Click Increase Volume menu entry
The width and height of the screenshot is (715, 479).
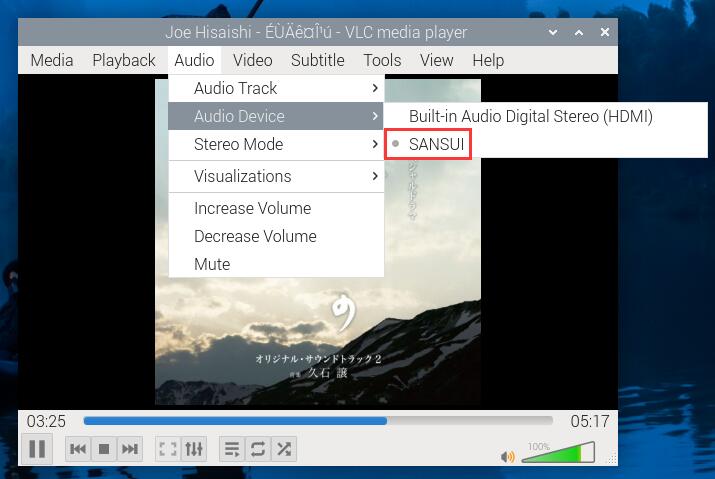point(252,208)
